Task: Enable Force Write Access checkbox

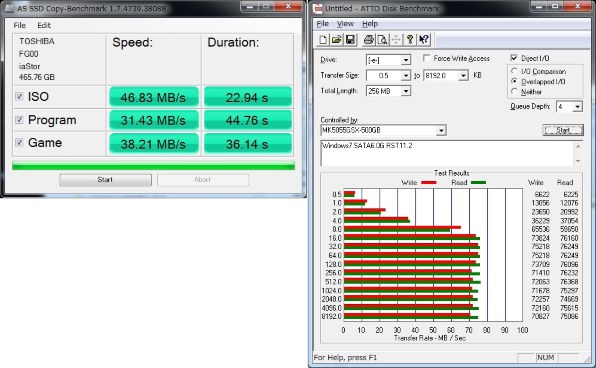Action: coord(426,58)
